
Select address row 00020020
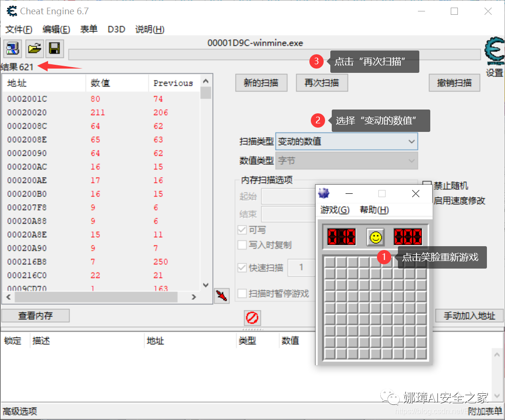[x=101, y=112]
